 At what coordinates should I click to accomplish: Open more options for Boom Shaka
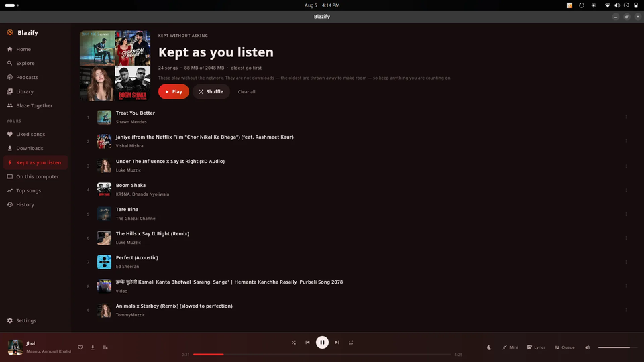(626, 190)
